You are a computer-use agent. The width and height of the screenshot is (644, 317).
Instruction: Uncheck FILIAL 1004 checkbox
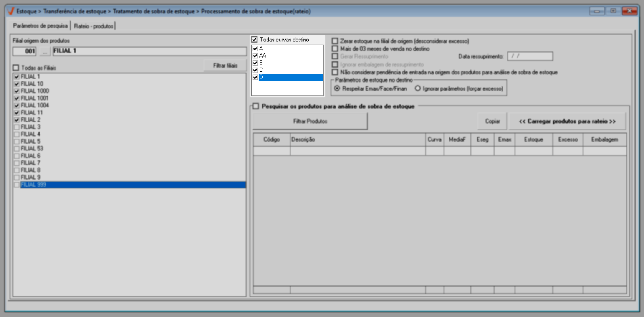[x=17, y=106]
